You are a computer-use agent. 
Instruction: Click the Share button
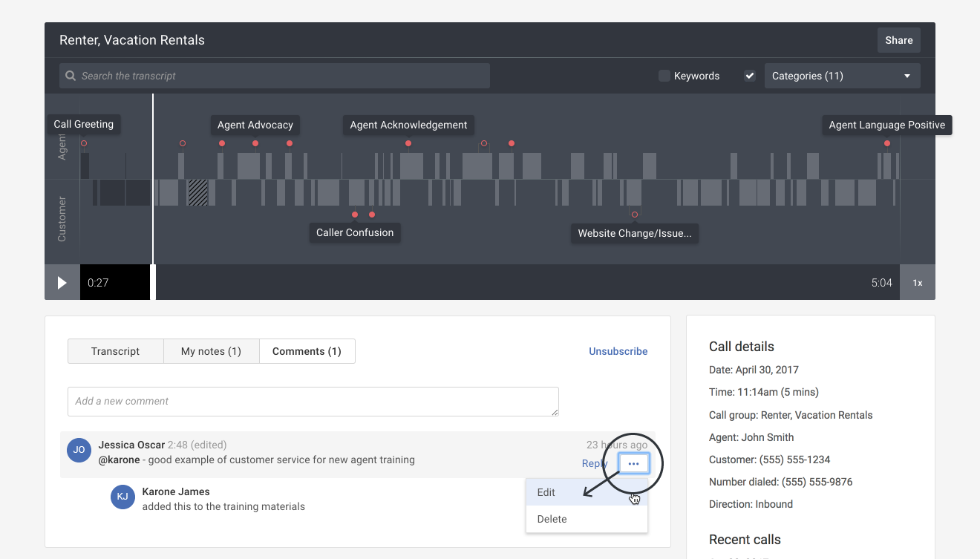(x=898, y=39)
